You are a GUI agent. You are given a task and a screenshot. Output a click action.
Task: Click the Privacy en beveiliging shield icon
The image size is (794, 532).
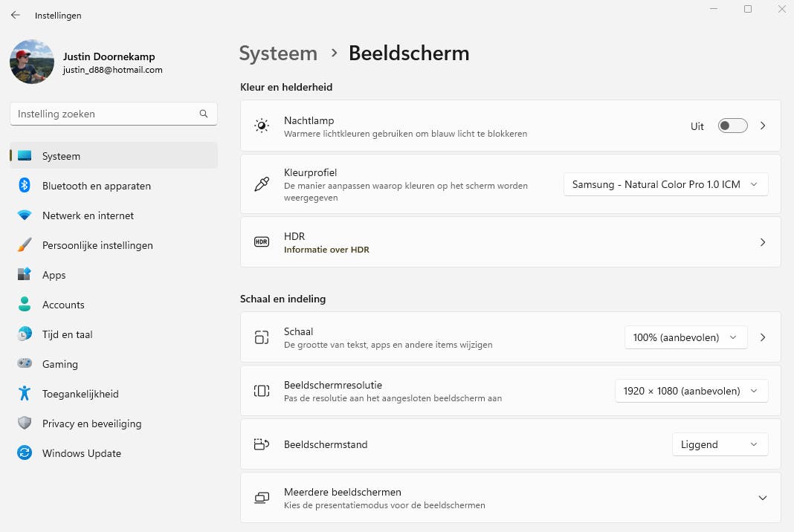pyautogui.click(x=25, y=424)
